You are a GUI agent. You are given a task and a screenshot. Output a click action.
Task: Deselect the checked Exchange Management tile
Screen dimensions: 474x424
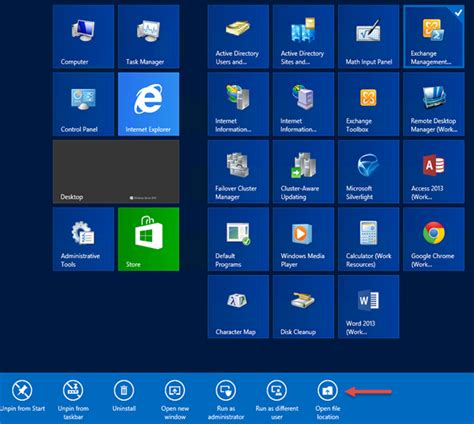(x=434, y=36)
